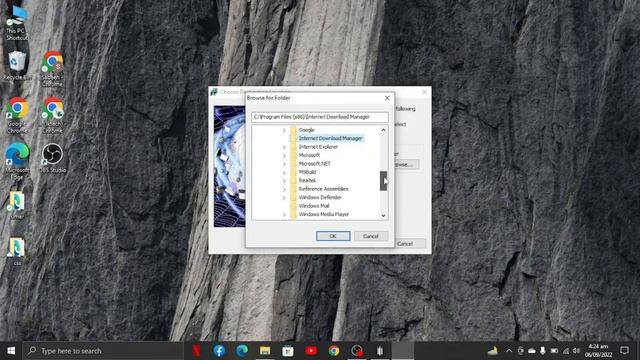
Task: Open the volume control in system tray
Action: 576,351
